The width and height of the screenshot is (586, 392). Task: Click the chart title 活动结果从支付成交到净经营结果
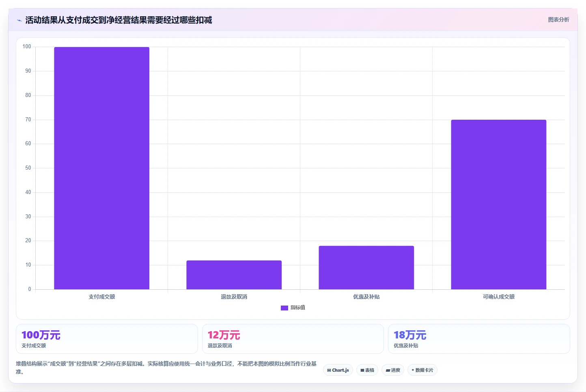point(118,20)
